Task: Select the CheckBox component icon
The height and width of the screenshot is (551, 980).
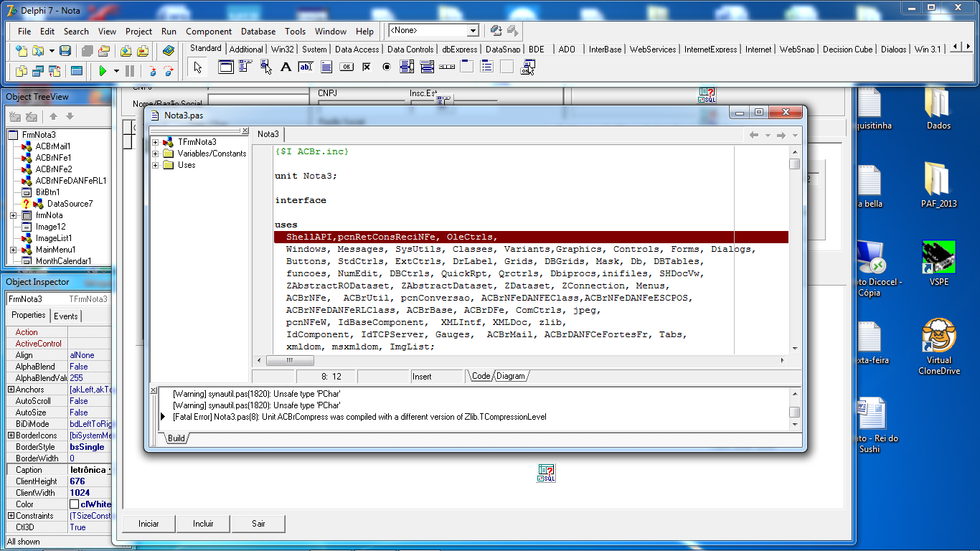Action: coord(367,67)
